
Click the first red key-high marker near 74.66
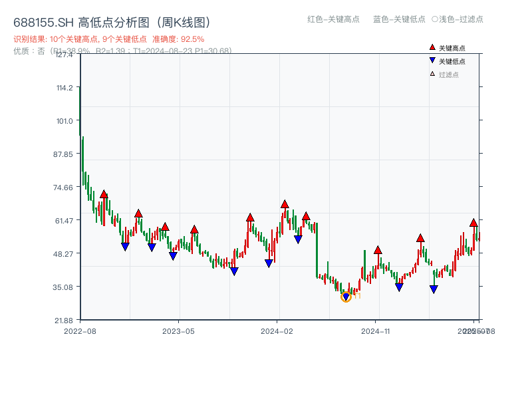(104, 194)
